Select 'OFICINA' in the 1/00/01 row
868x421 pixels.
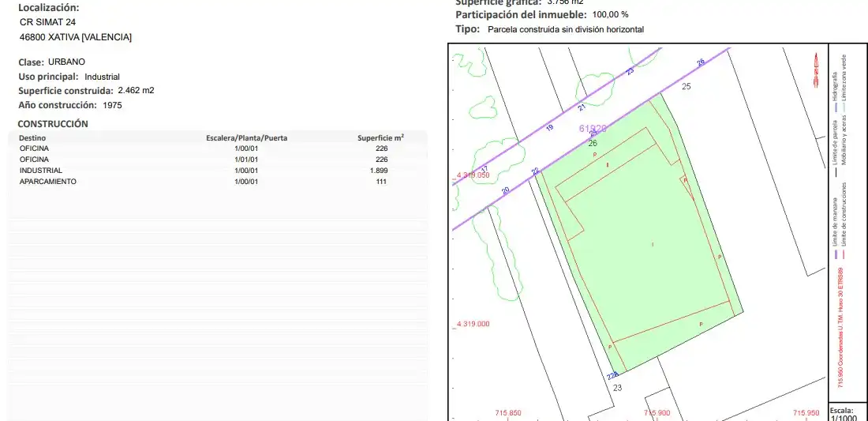click(x=34, y=148)
